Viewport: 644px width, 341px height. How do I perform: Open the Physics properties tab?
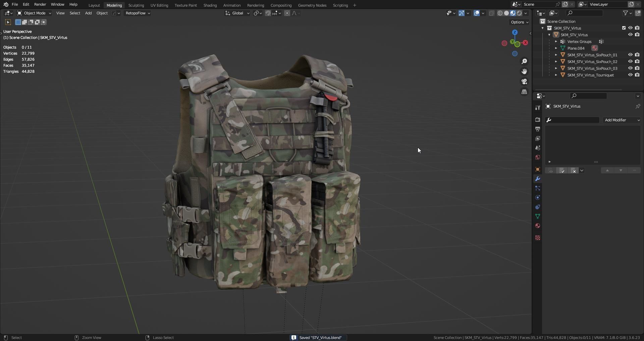tap(538, 197)
